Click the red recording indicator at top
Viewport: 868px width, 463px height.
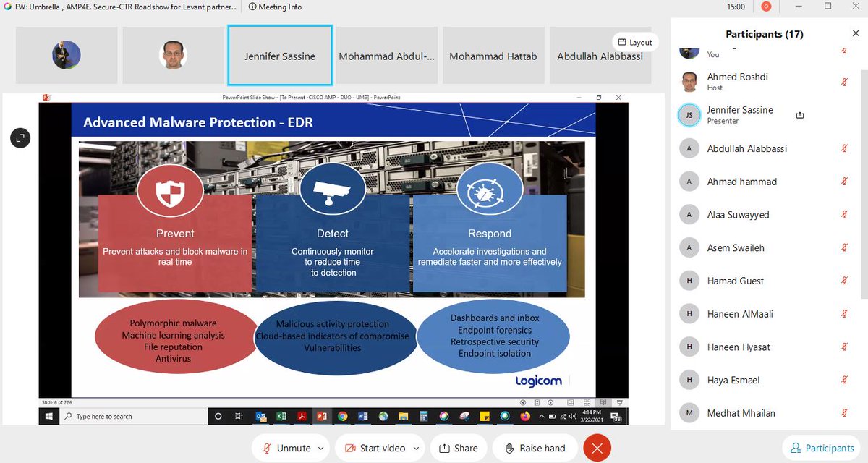(x=766, y=7)
